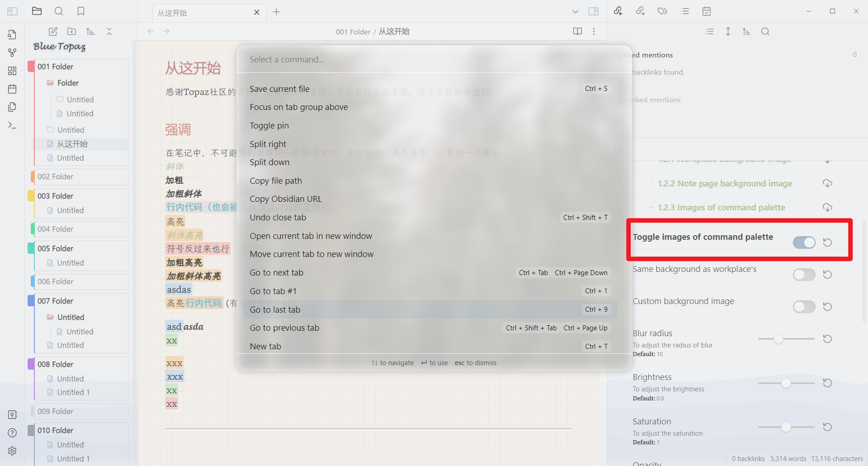Show more context in backlinks pane

pyautogui.click(x=728, y=32)
